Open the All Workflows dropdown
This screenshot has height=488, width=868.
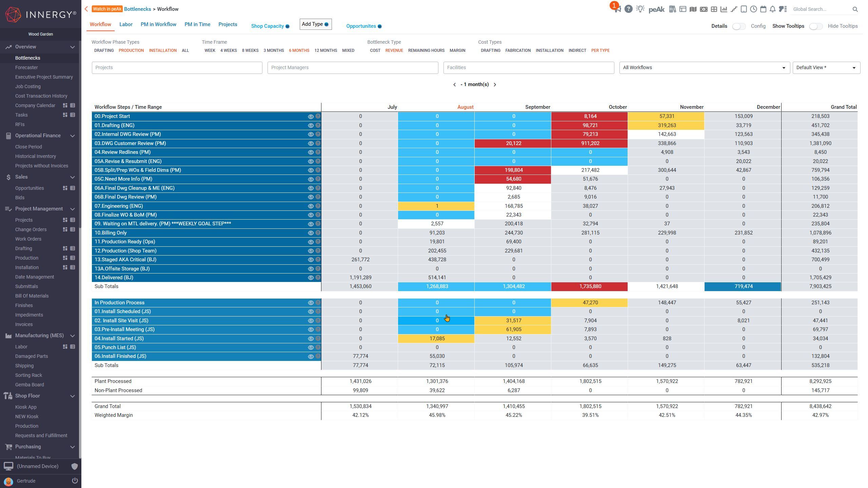704,67
